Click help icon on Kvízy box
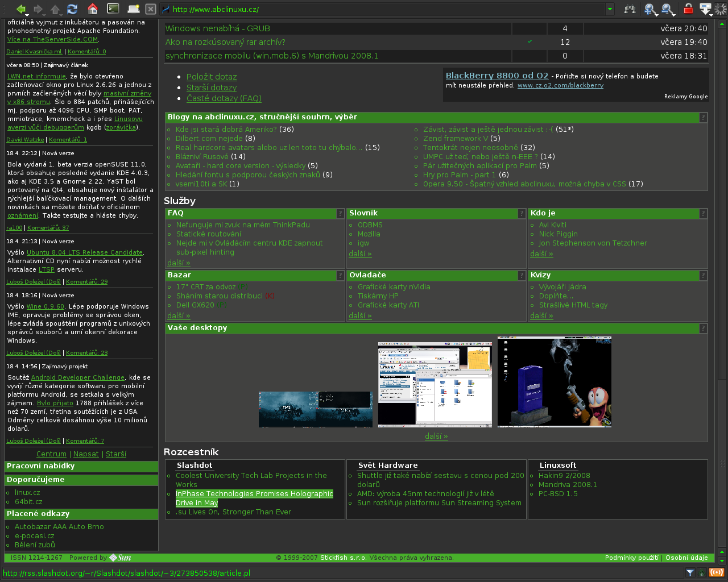 point(703,276)
